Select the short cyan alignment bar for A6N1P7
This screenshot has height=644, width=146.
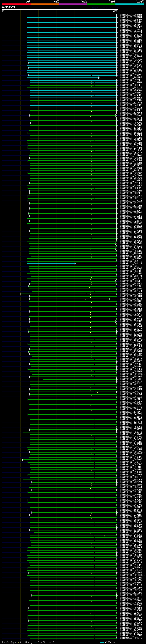tap(63, 78)
